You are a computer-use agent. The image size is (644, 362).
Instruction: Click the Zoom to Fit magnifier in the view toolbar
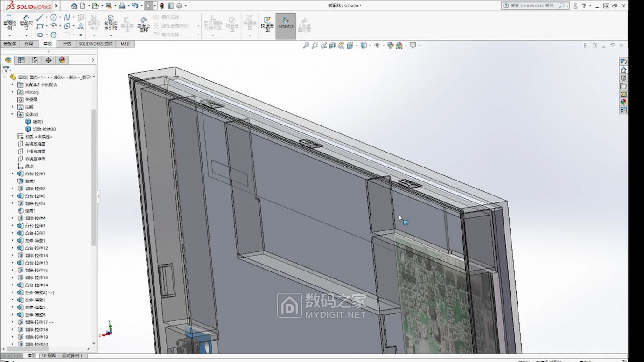click(x=306, y=45)
